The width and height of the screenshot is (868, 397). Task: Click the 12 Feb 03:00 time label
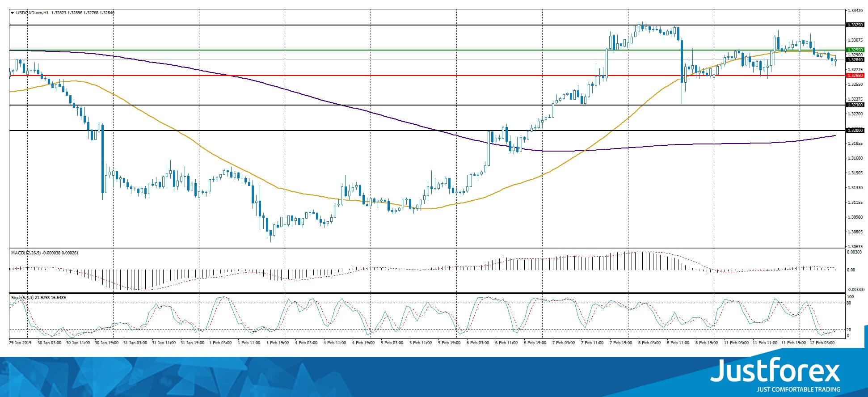click(822, 343)
